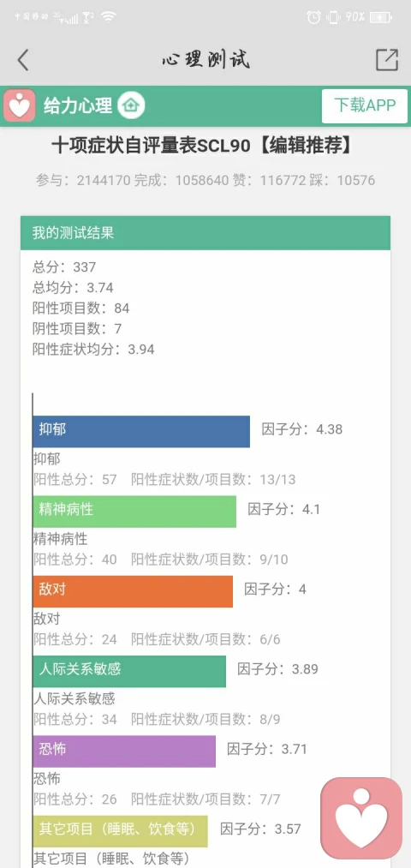Viewport: 411px width, 868px height.
Task: Tap the battery status icon
Action: (382, 17)
